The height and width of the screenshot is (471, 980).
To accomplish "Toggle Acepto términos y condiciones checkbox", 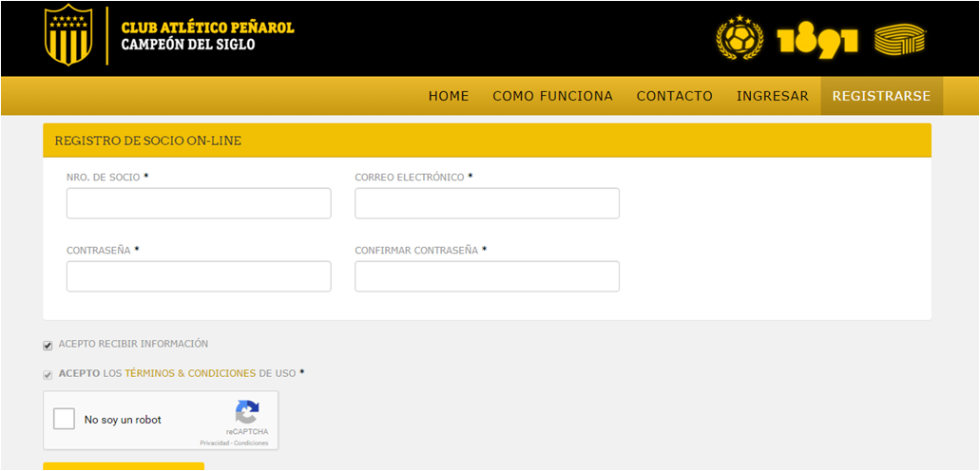I will tap(48, 375).
